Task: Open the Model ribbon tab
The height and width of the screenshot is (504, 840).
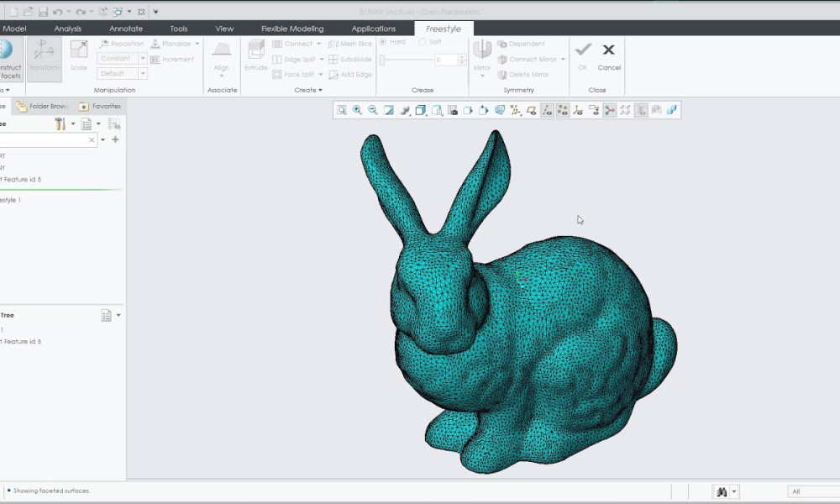Action: click(14, 29)
